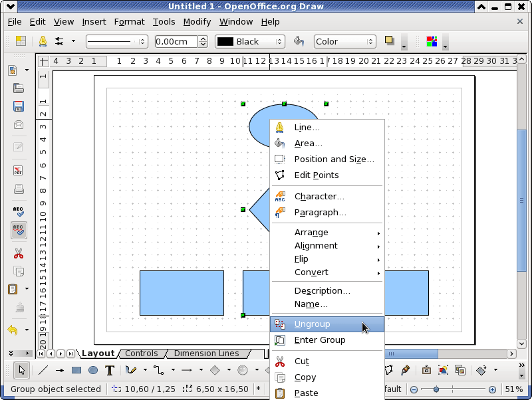Screen dimensions: 532x400
Task: Click the Styles and Formatting icon
Action: (21, 41)
